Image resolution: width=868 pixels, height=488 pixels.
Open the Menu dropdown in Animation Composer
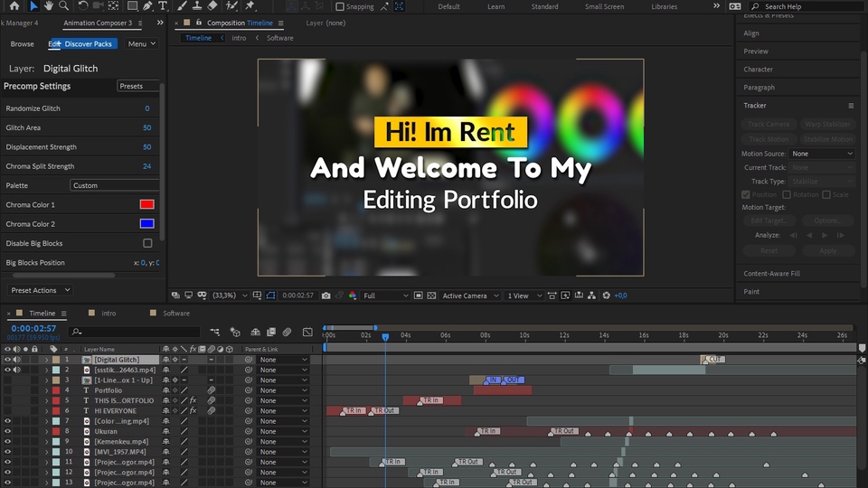(142, 43)
